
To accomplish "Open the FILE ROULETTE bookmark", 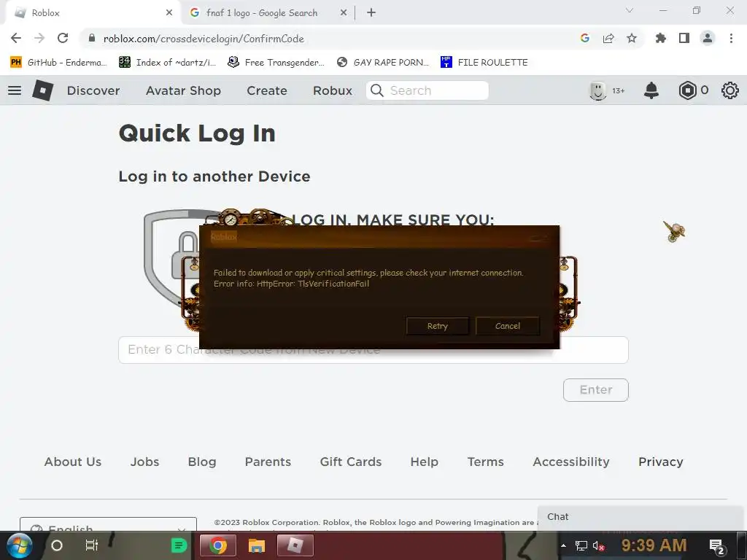I will pos(484,63).
